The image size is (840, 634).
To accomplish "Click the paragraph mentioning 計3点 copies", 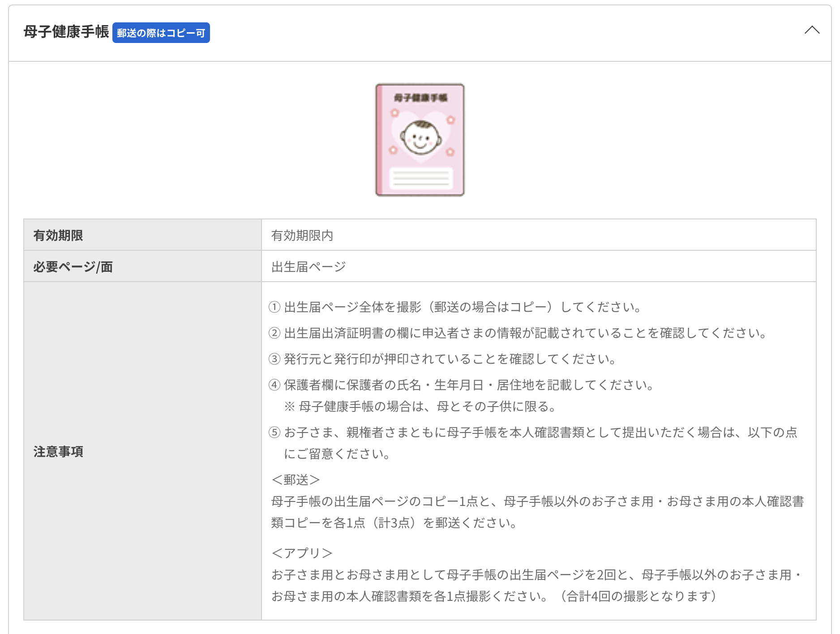I will click(x=537, y=512).
